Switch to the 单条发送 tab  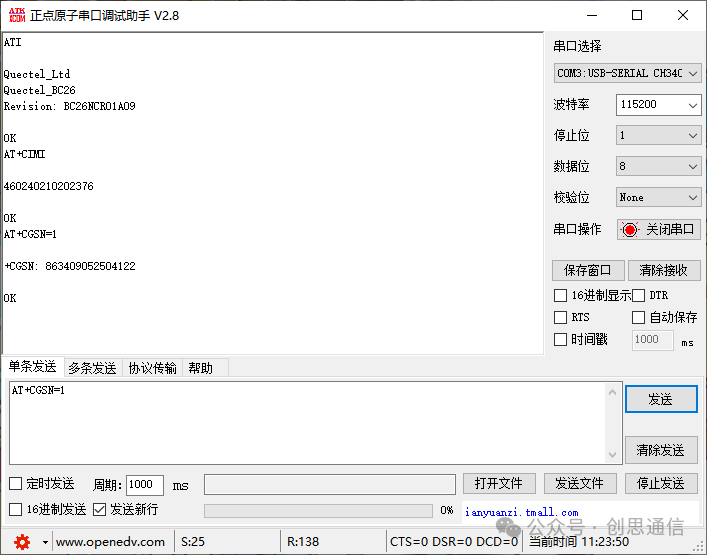[32, 367]
